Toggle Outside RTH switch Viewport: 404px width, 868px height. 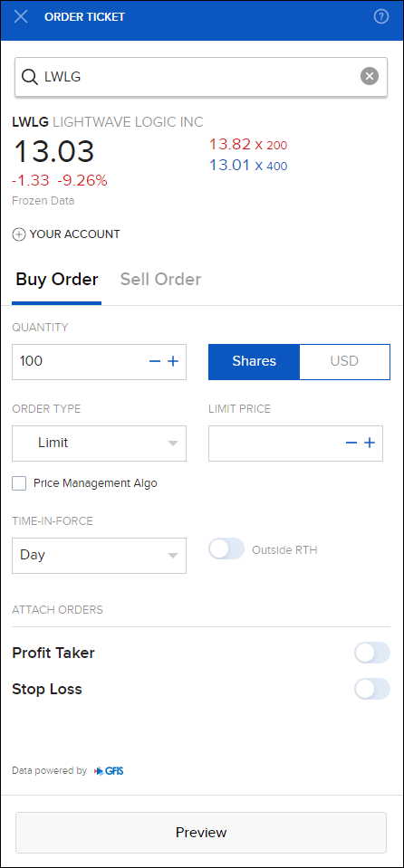click(226, 548)
